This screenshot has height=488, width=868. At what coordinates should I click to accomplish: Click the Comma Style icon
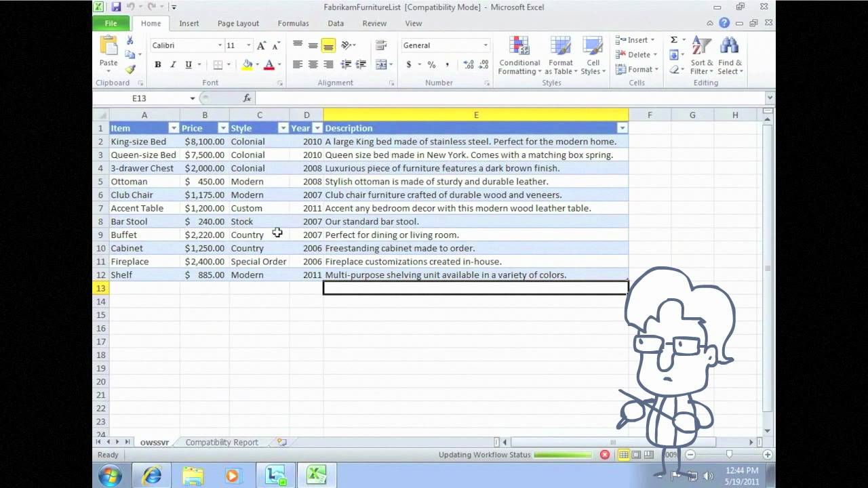pyautogui.click(x=447, y=64)
